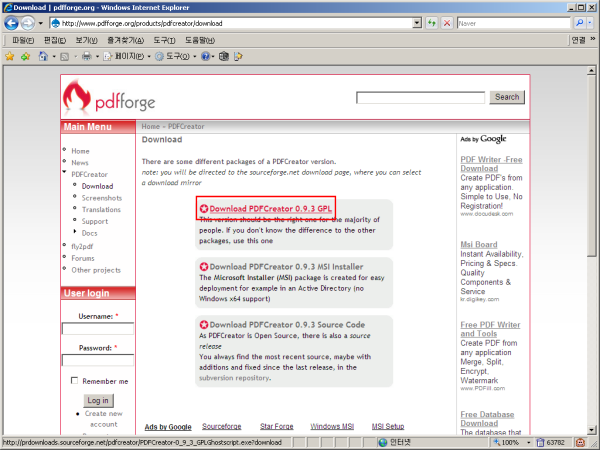
Task: Click the Print toolbar icon
Action: click(87, 57)
